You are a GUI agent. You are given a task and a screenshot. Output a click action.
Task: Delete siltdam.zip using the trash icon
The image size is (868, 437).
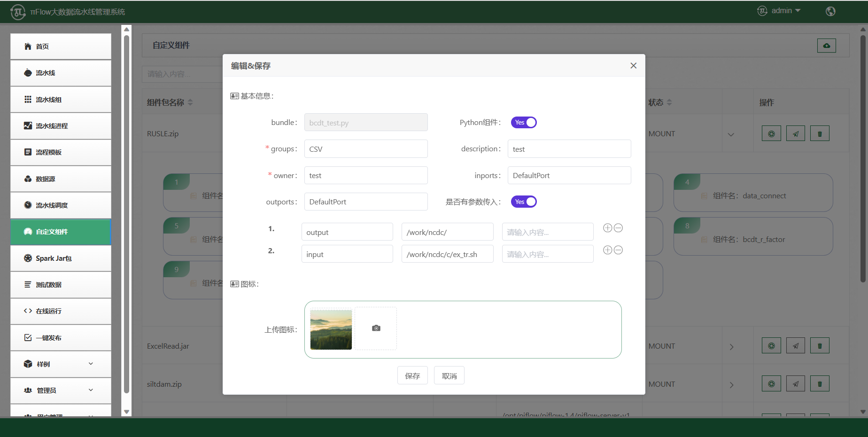[x=820, y=384]
